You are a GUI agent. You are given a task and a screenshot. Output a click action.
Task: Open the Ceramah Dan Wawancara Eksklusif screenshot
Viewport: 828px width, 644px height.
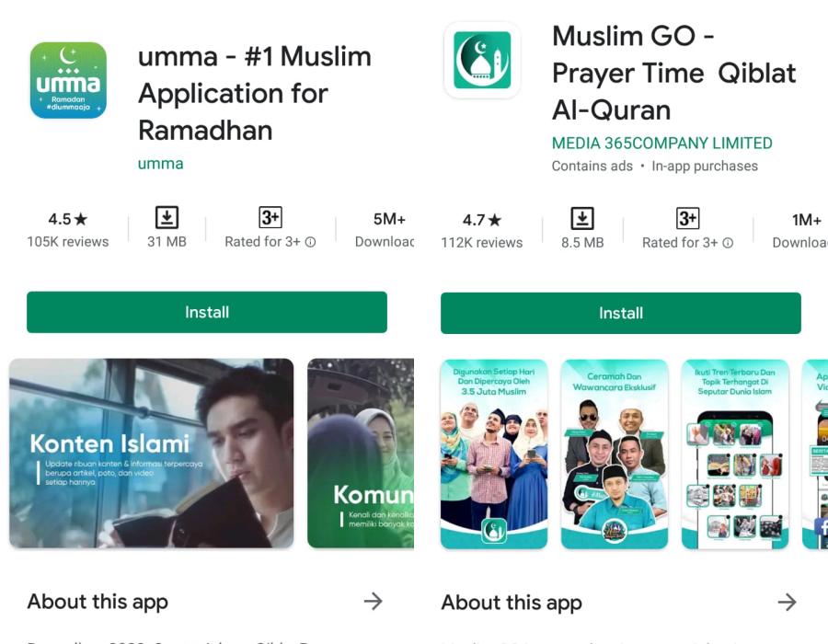(x=615, y=454)
